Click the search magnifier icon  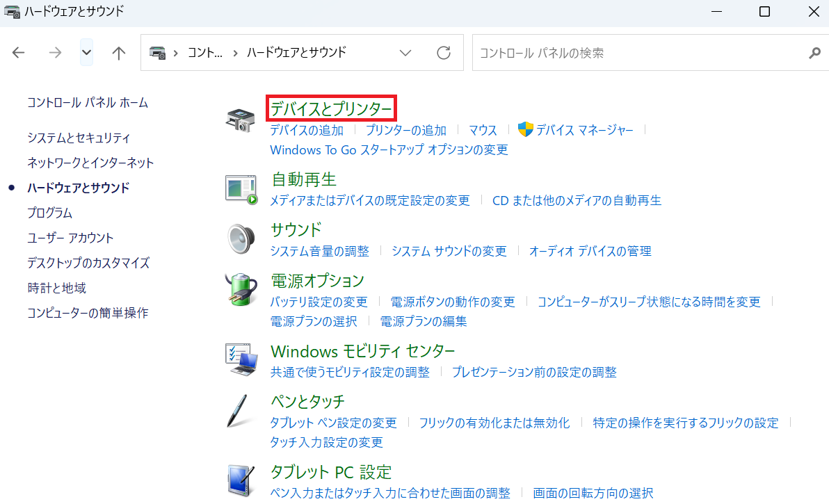pyautogui.click(x=814, y=53)
